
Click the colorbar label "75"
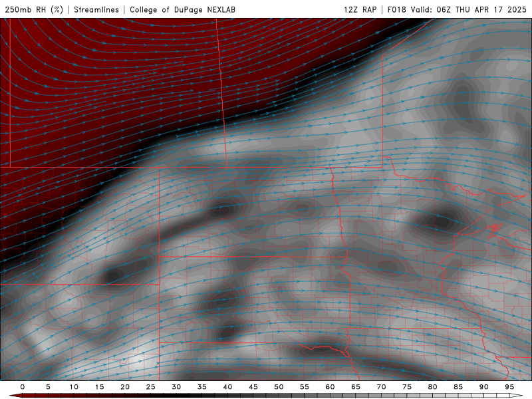tap(407, 387)
